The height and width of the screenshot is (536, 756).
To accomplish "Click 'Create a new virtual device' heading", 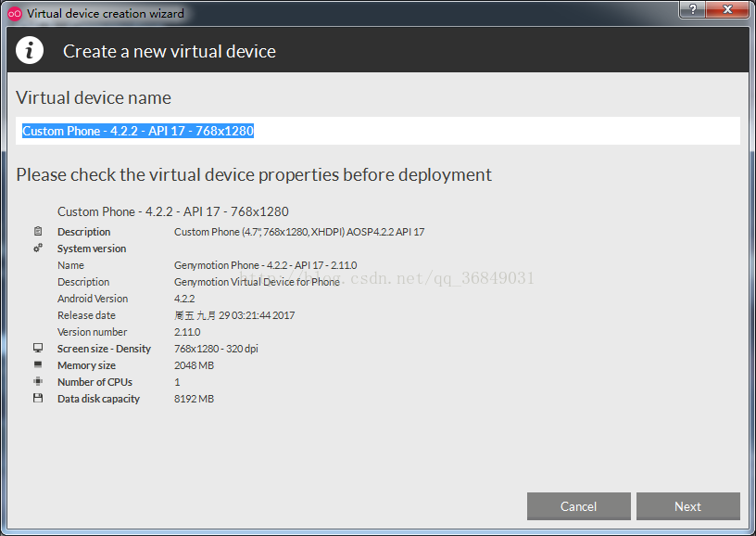I will point(170,51).
